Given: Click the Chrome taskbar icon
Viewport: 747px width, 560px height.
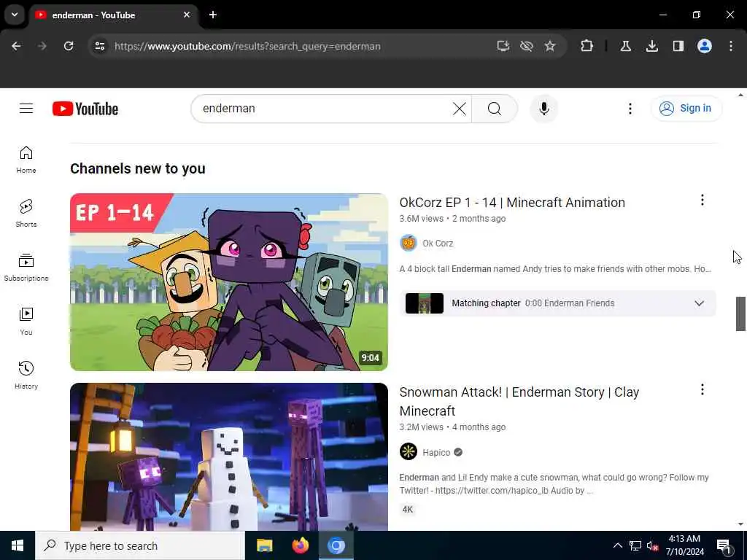Looking at the screenshot, I should 336,545.
